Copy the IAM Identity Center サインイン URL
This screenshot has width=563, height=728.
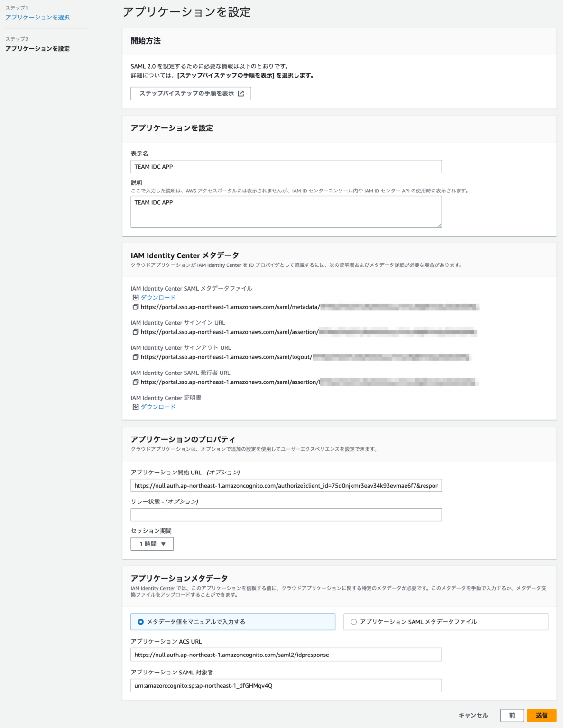tap(135, 332)
